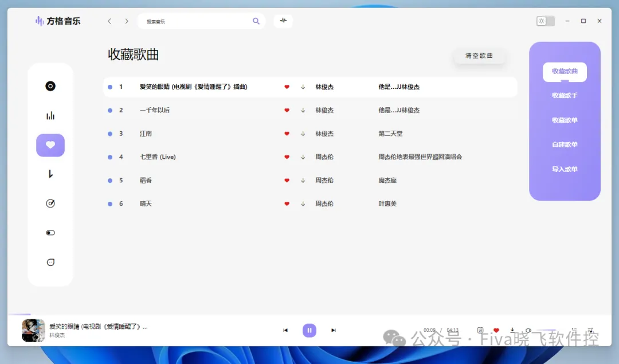Unfavorite 稻香 via its heart icon

[287, 180]
